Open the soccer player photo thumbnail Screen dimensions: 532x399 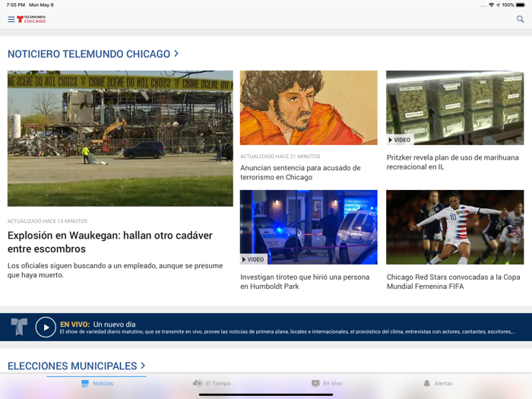(x=454, y=227)
